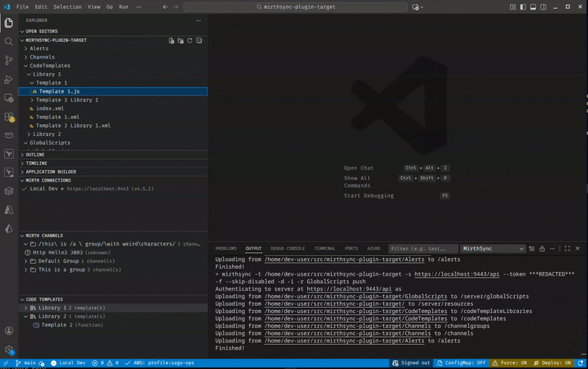This screenshot has width=588, height=369.
Task: Expand the Timeline section
Action: [x=113, y=163]
